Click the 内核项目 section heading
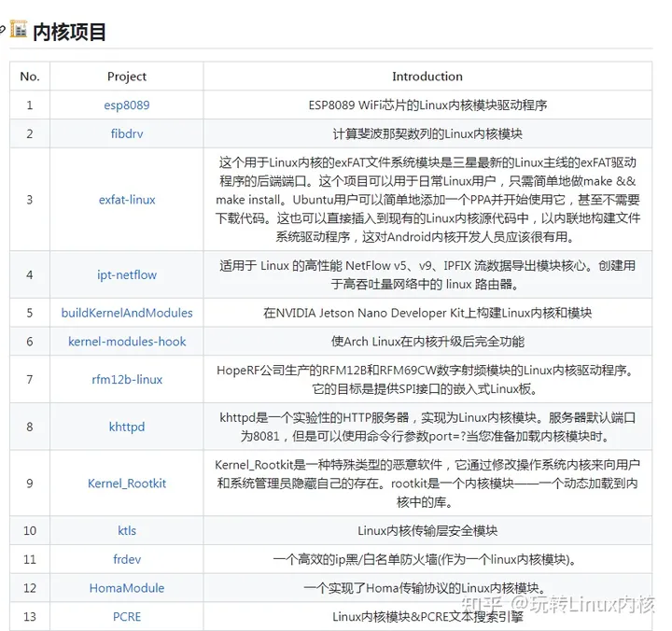This screenshot has width=672, height=631. point(69,32)
